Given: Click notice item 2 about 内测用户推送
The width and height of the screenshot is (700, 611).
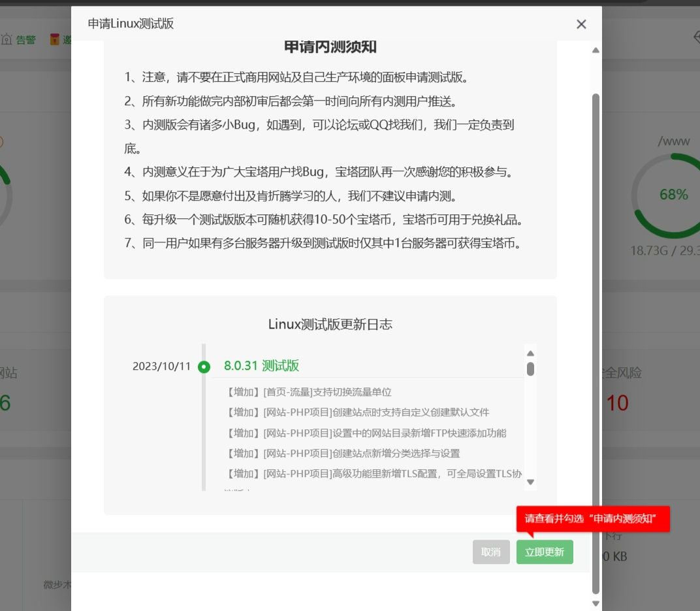Looking at the screenshot, I should (x=291, y=101).
